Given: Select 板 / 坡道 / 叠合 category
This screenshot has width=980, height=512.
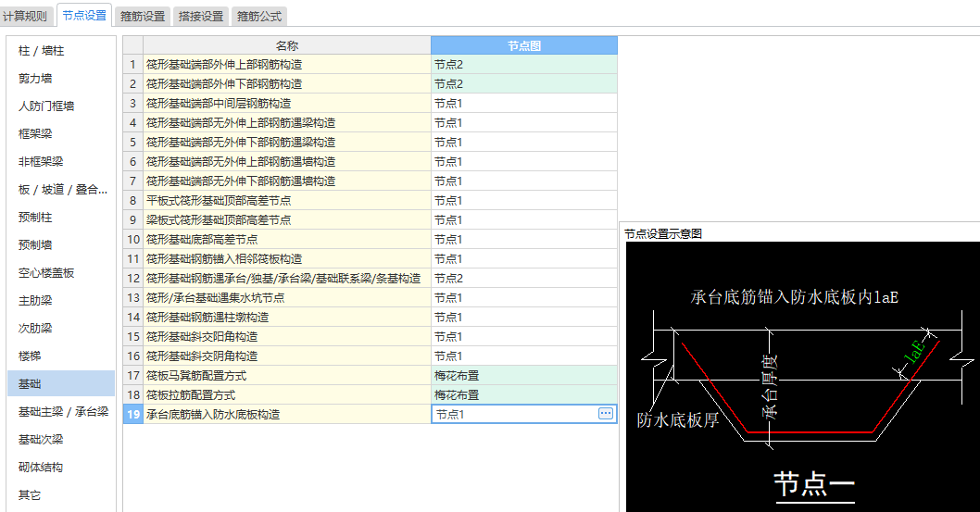Looking at the screenshot, I should [60, 189].
